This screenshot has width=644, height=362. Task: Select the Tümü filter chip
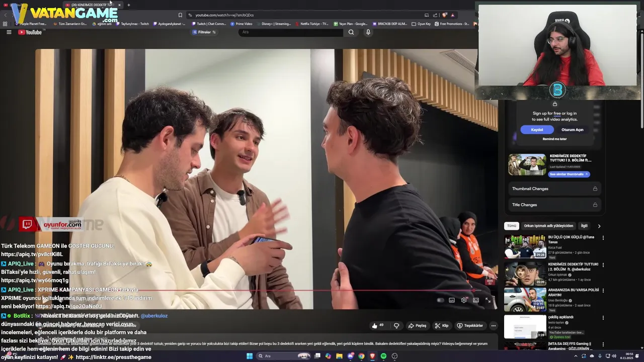point(511,226)
